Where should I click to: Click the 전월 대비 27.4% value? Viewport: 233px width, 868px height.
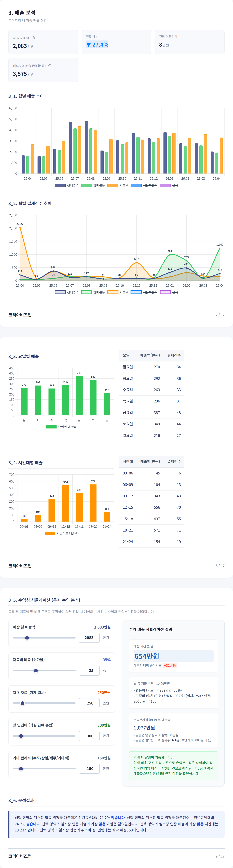pos(97,44)
